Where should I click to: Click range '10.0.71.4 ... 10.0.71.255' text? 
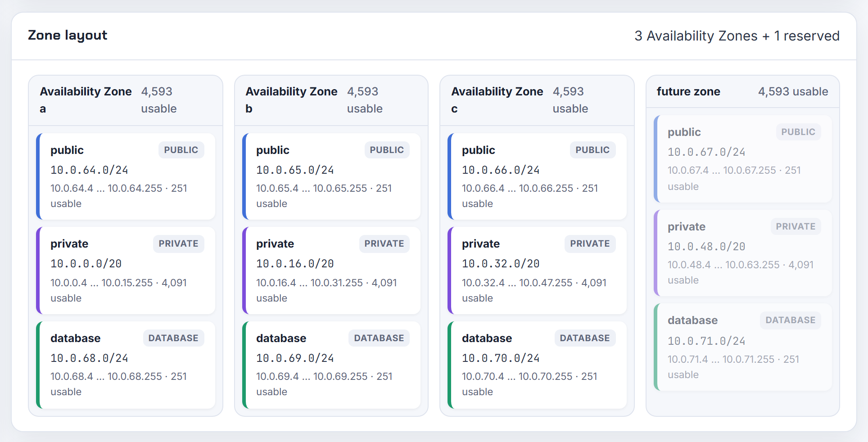[721, 359]
